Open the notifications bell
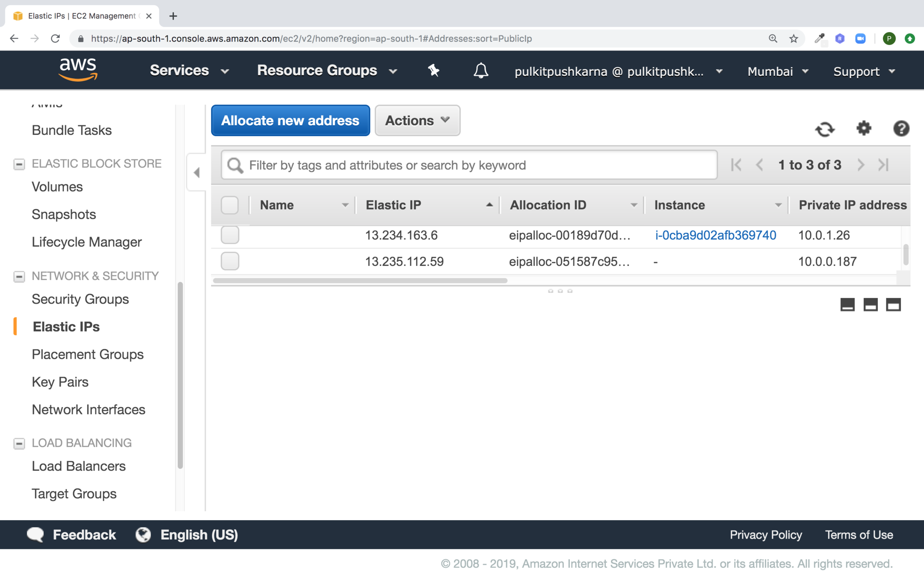Image resolution: width=924 pixels, height=578 pixels. tap(481, 70)
